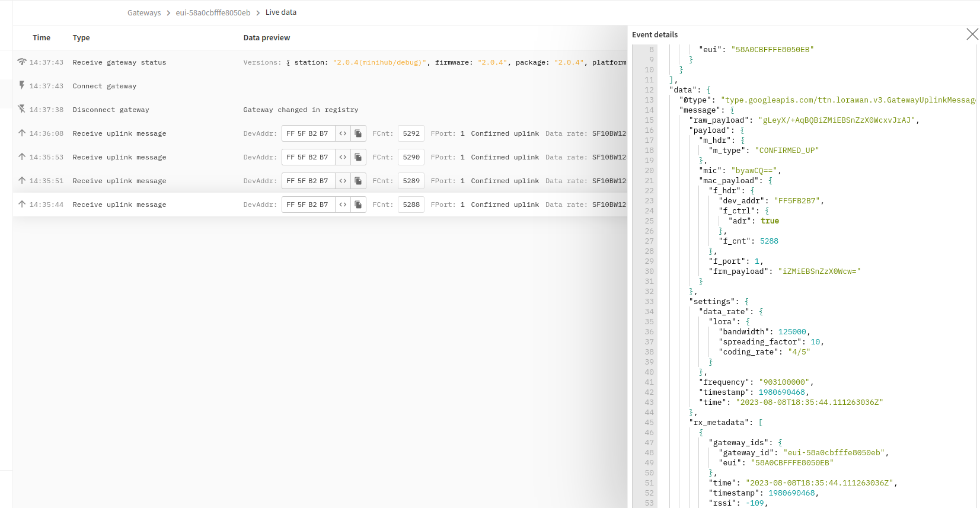Open uplink message received at 14:35:53
Image resolution: width=980 pixels, height=508 pixels.
[x=320, y=157]
